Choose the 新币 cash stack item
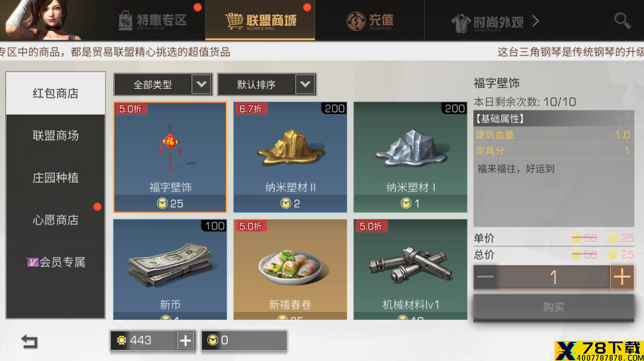This screenshot has width=644, height=361. (170, 269)
